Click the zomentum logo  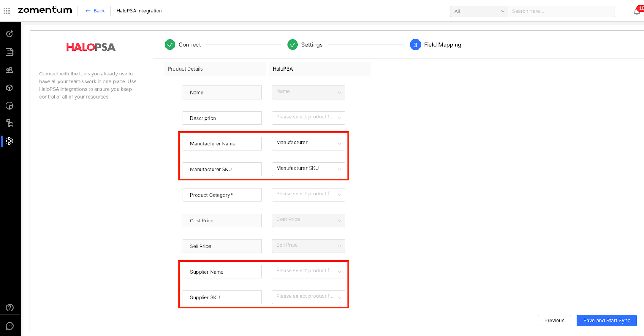(x=45, y=10)
